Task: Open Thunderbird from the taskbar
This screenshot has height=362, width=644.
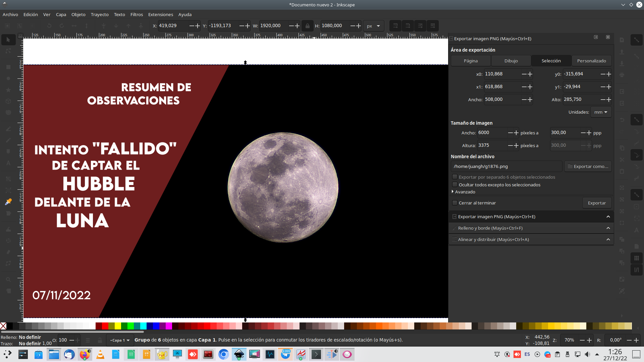Action: coord(69,354)
